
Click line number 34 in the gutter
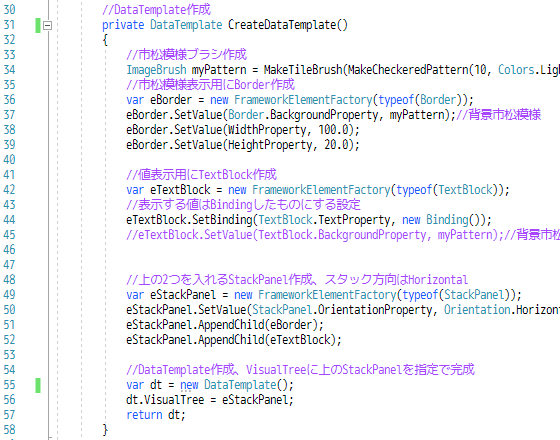[x=9, y=70]
